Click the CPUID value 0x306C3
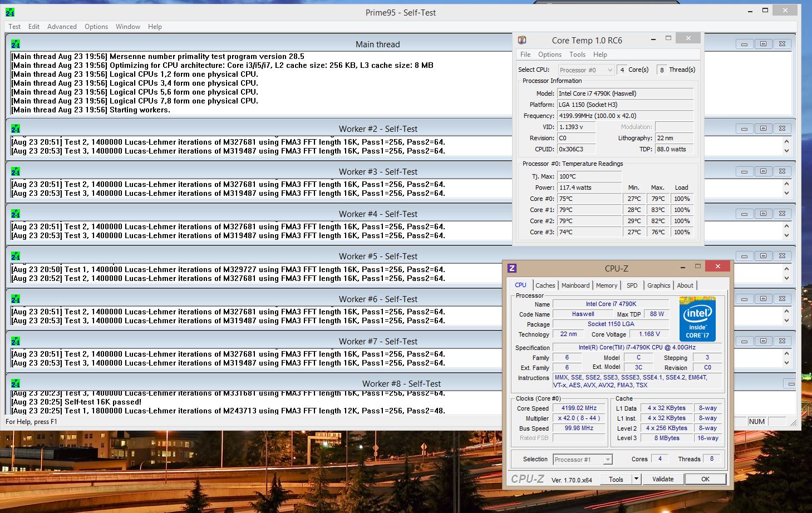The width and height of the screenshot is (812, 513). point(576,149)
